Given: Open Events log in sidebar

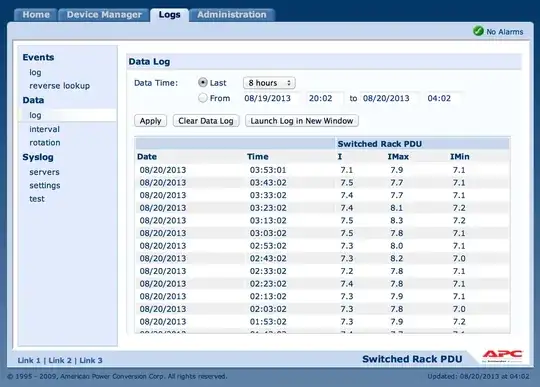Looking at the screenshot, I should point(35,72).
